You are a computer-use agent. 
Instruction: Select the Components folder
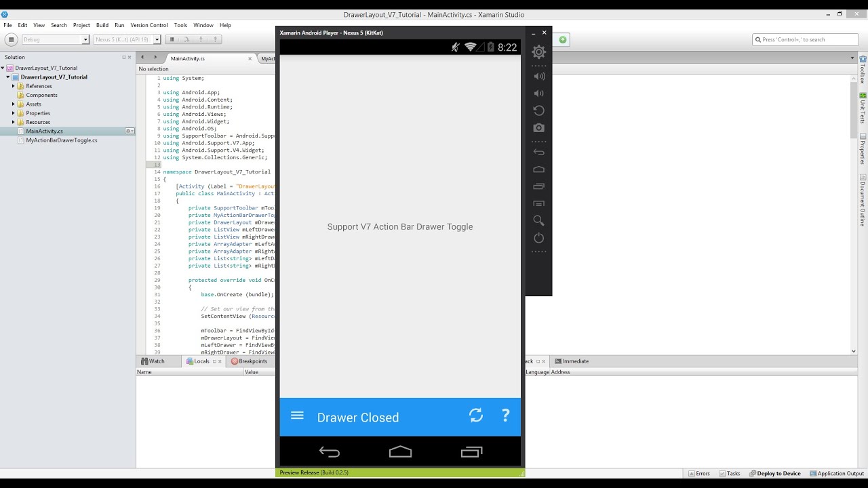41,95
